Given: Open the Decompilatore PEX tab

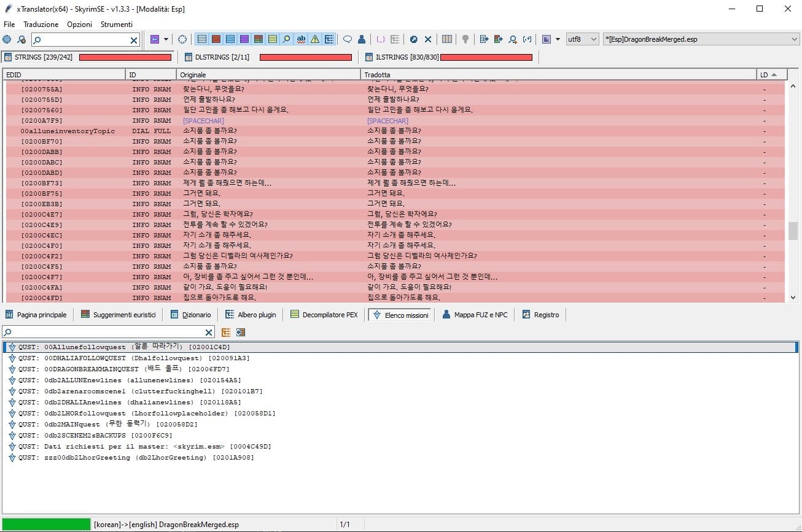Looking at the screenshot, I should pos(324,315).
